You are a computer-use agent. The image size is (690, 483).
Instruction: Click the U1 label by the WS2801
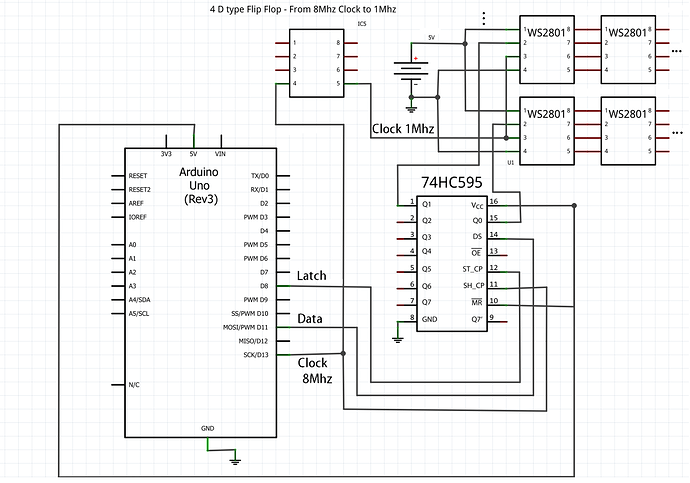[x=510, y=162]
